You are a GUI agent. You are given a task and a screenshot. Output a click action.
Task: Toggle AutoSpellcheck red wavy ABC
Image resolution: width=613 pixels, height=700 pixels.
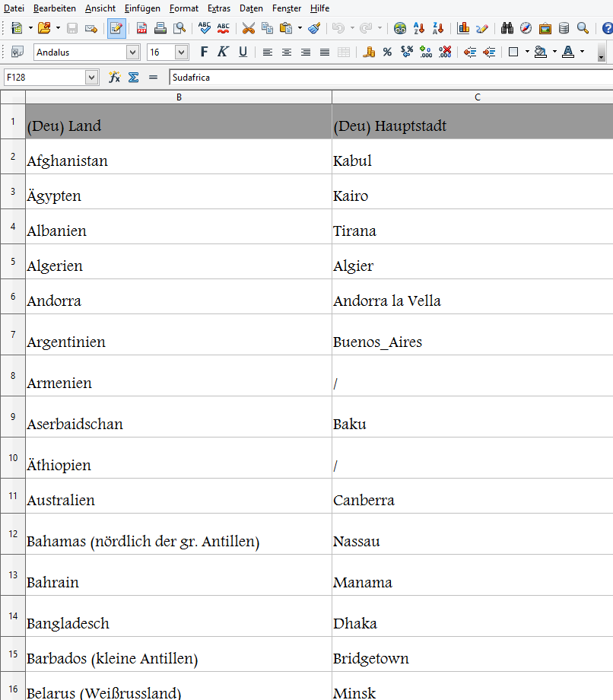223,28
